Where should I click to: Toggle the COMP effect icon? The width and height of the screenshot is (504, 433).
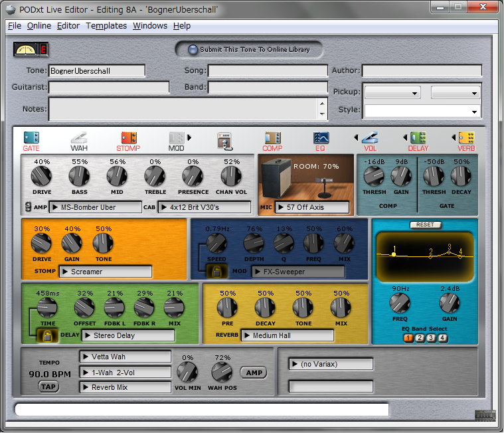pyautogui.click(x=273, y=137)
